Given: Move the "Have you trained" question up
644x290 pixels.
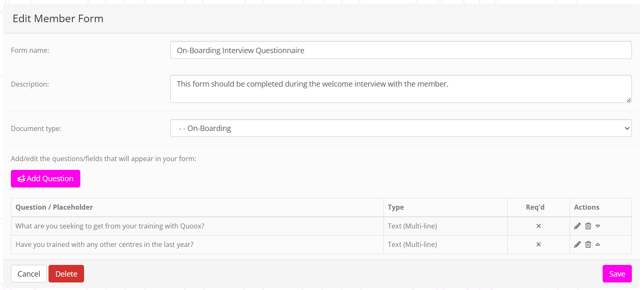Looking at the screenshot, I should pos(598,244).
